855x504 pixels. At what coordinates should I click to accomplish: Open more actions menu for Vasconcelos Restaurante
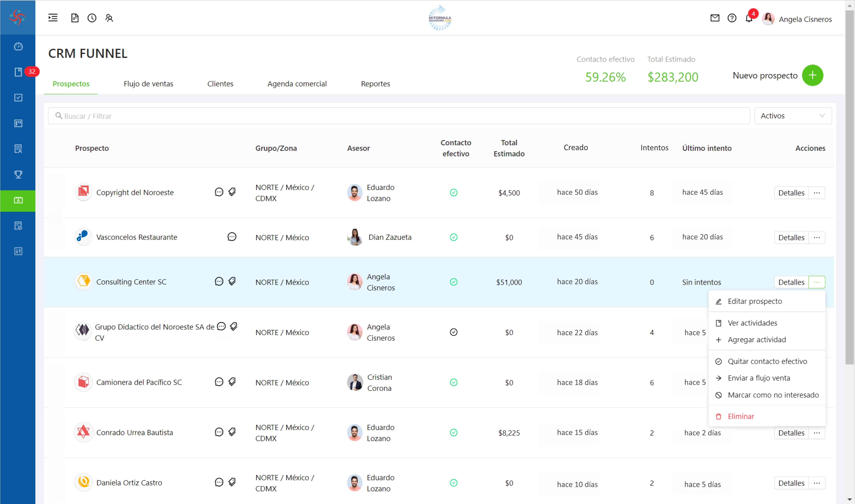coord(817,237)
